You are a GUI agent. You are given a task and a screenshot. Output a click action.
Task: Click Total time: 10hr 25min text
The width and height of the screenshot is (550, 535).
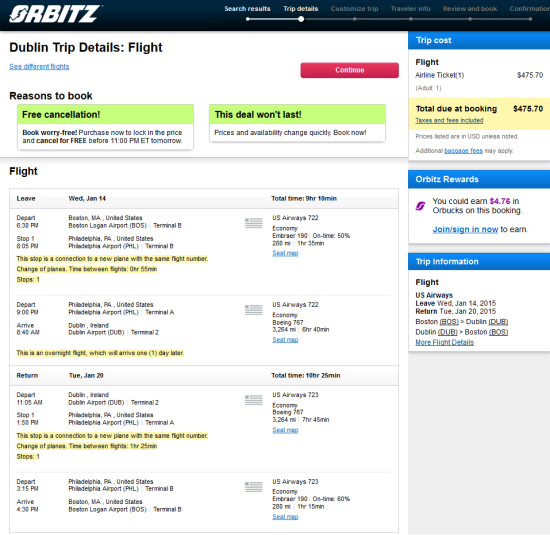coord(306,376)
